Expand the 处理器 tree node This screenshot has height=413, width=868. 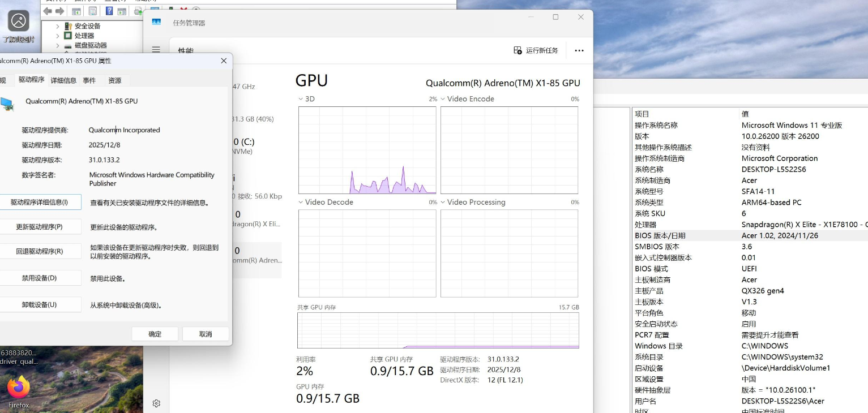[58, 36]
